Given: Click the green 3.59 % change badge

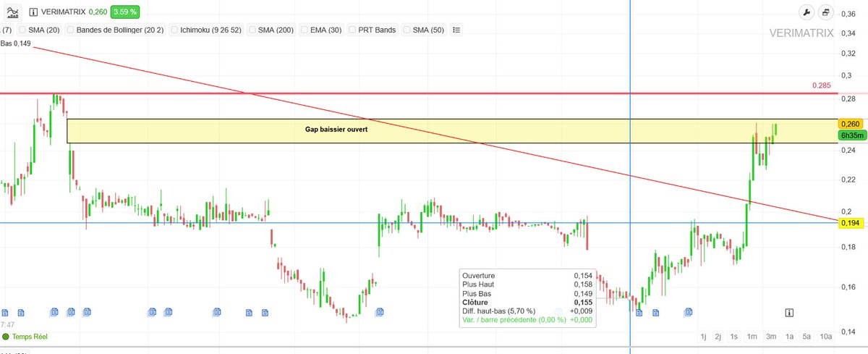Looking at the screenshot, I should pyautogui.click(x=124, y=12).
